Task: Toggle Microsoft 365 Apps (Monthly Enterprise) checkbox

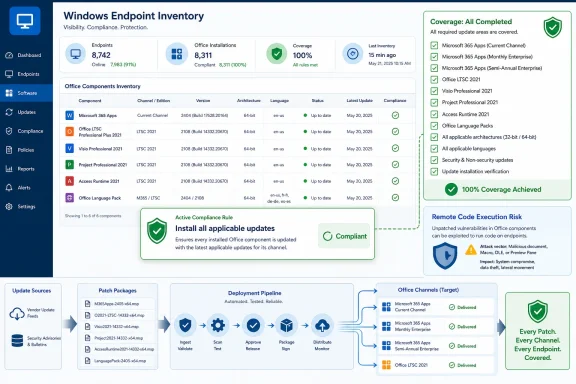Action: point(434,57)
